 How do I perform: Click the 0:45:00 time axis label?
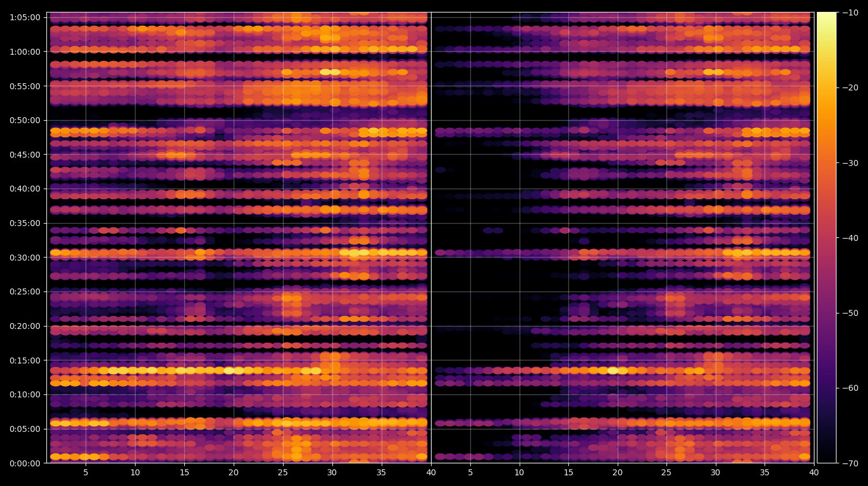tap(25, 155)
